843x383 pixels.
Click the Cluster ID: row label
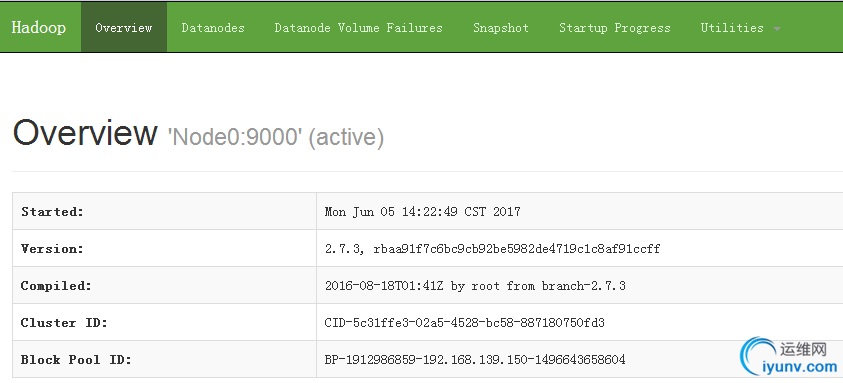(64, 323)
